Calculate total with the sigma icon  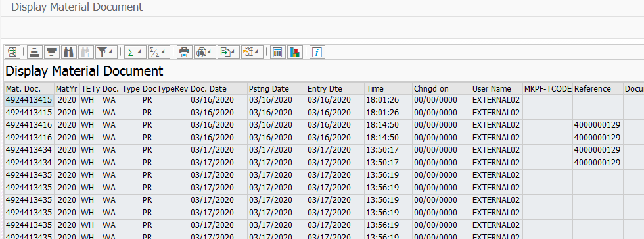131,52
